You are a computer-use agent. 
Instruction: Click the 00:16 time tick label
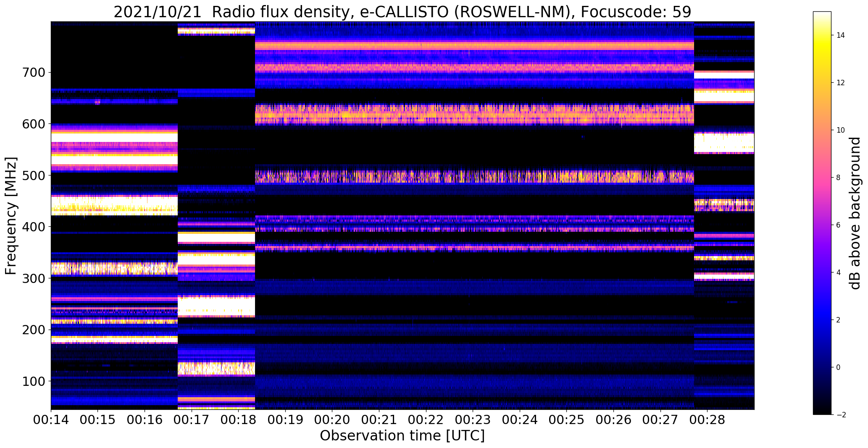[145, 420]
